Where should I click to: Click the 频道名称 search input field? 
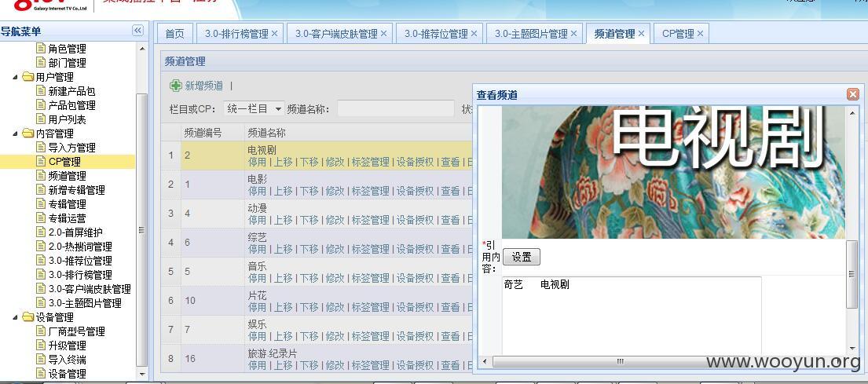coord(396,109)
